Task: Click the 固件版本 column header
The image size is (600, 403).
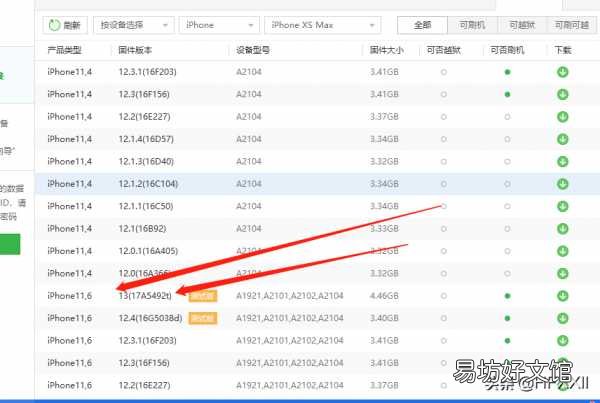Action: tap(135, 50)
